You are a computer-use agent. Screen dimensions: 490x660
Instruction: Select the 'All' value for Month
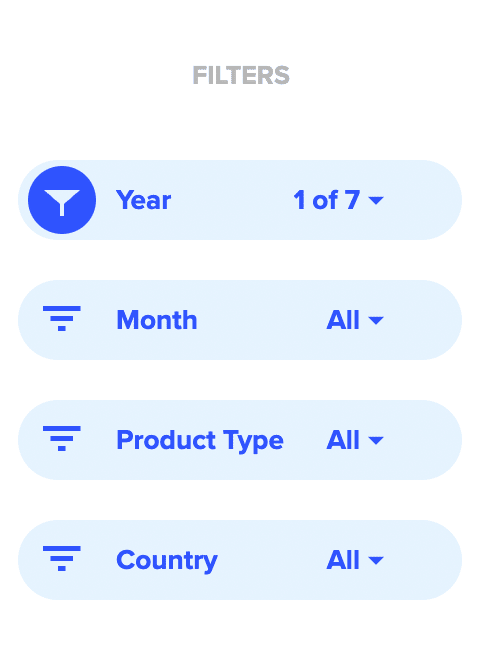[343, 320]
